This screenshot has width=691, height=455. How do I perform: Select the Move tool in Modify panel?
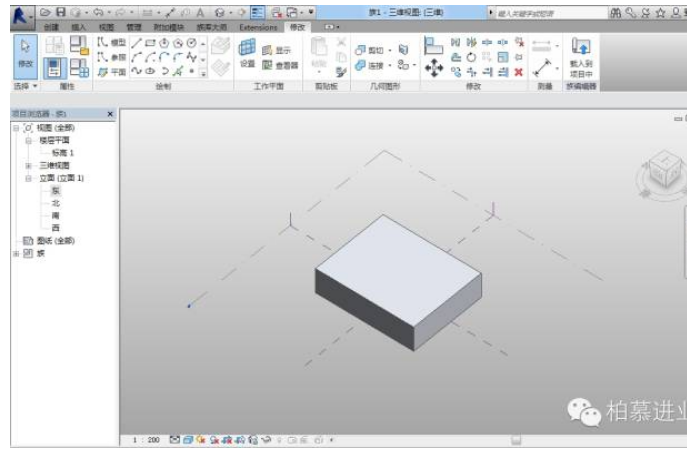tap(433, 66)
